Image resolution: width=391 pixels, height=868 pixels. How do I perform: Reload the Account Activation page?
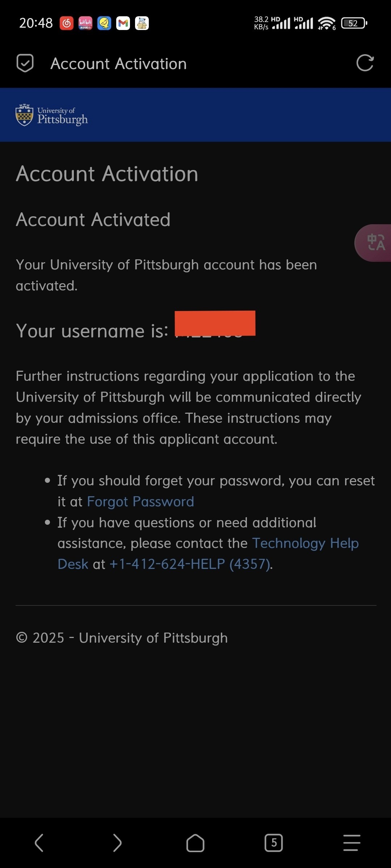tap(365, 63)
